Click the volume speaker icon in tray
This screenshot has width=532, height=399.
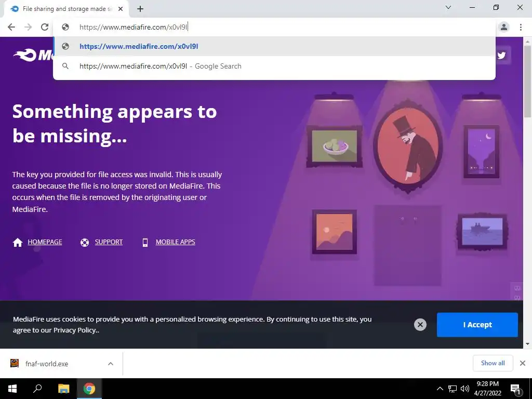[x=465, y=389]
